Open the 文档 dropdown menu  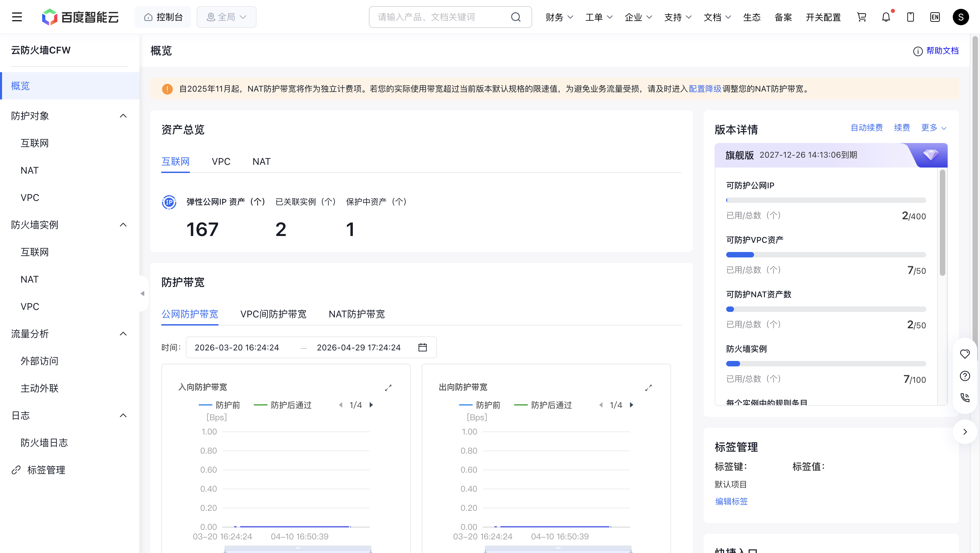718,17
